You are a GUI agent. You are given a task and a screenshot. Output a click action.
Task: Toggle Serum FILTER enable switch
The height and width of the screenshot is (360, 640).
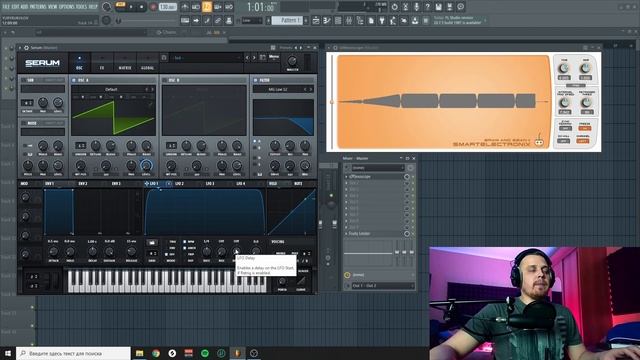point(256,80)
